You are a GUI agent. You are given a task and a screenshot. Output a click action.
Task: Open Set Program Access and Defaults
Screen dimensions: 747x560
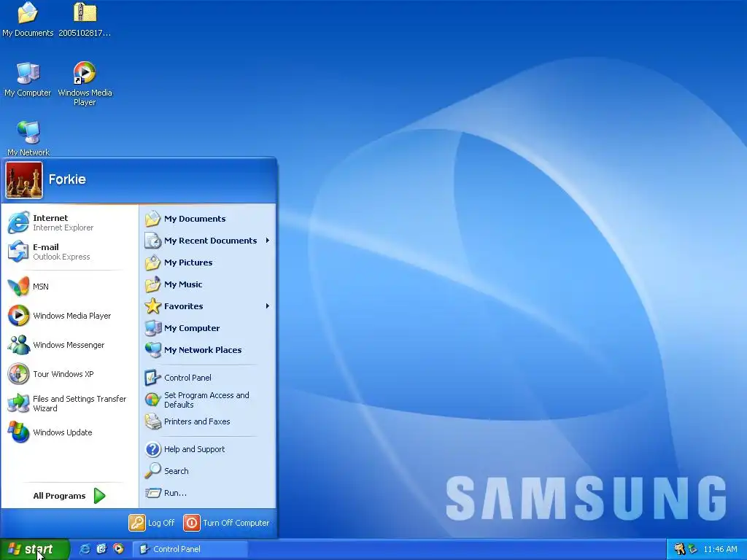pyautogui.click(x=208, y=400)
